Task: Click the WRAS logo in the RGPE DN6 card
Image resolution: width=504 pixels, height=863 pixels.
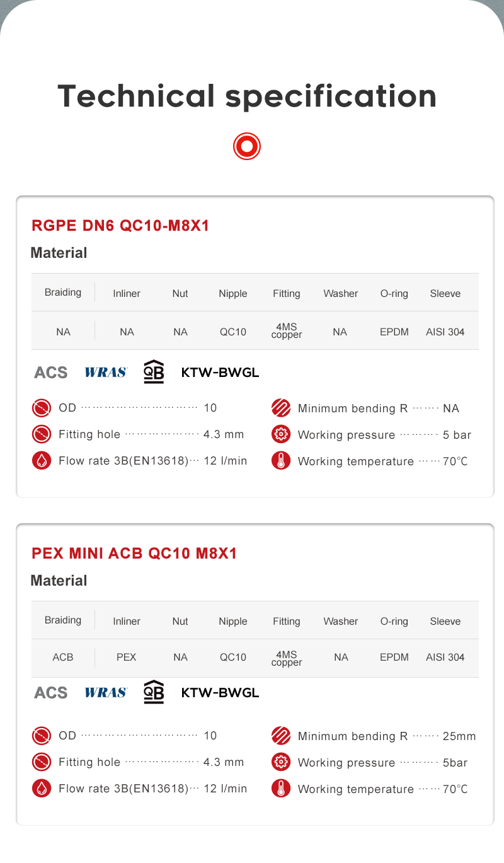Action: pos(106,372)
